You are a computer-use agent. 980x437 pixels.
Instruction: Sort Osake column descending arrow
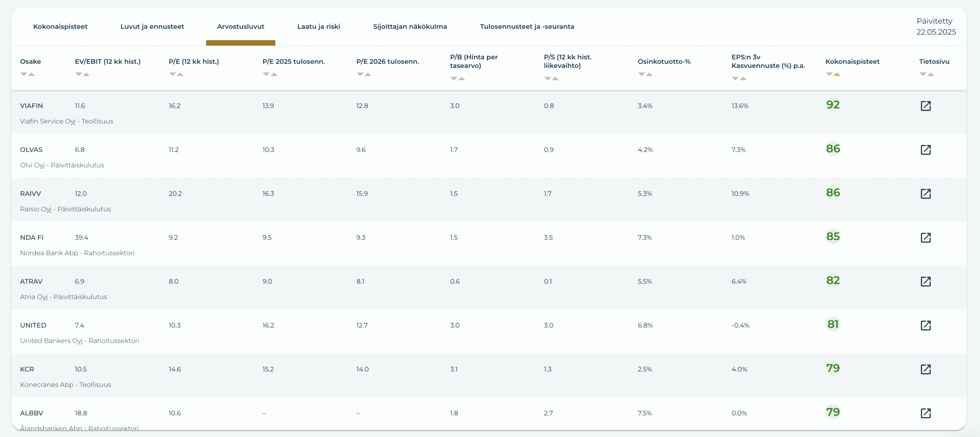pyautogui.click(x=24, y=74)
